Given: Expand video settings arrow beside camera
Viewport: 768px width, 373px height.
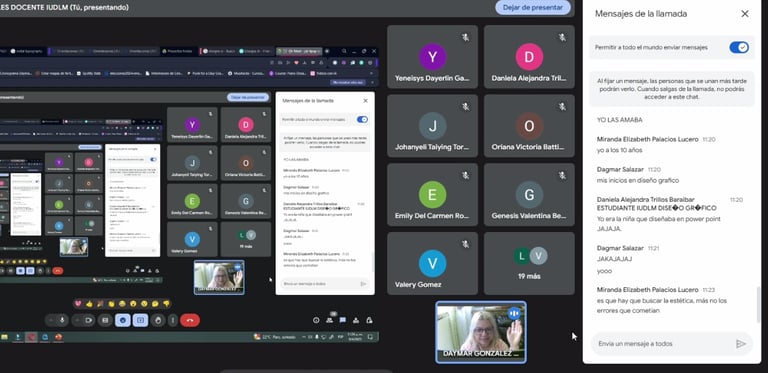Looking at the screenshot, I should pyautogui.click(x=76, y=320).
